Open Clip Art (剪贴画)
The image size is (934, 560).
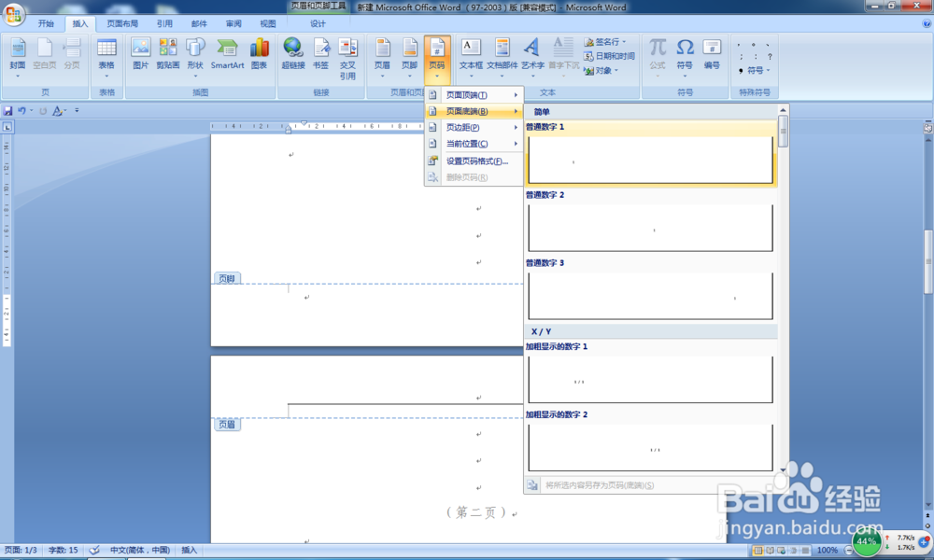coord(168,54)
